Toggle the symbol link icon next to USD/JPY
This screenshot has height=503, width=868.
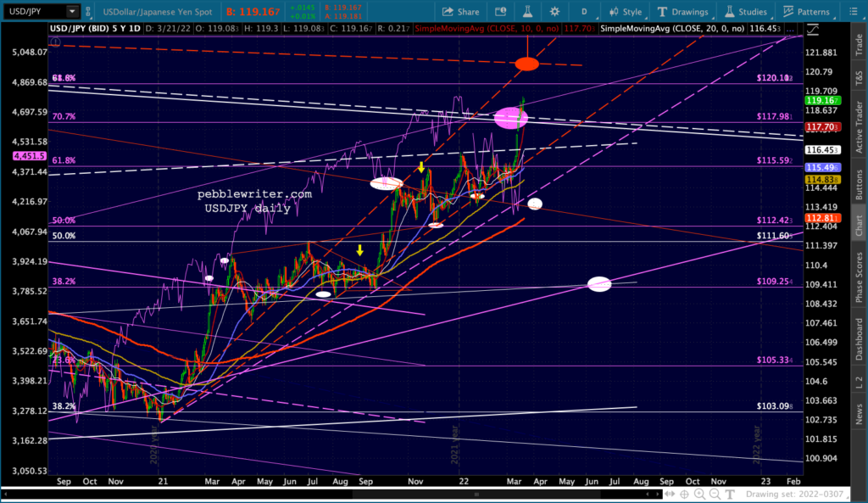(88, 11)
